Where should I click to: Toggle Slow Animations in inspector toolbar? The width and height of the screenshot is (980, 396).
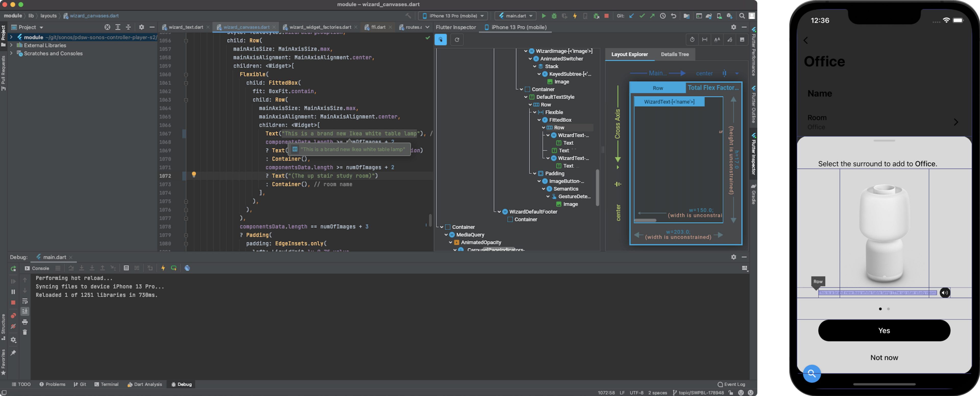[x=692, y=40]
